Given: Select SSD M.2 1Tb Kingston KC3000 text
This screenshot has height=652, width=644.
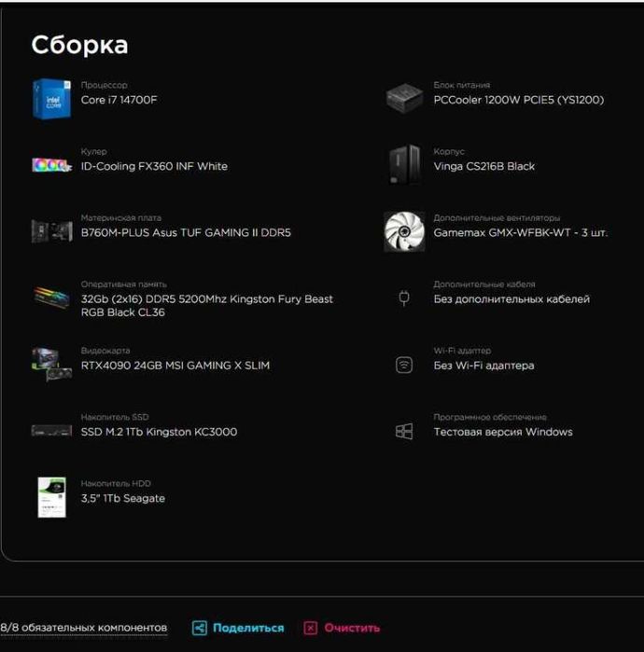Looking at the screenshot, I should click(x=159, y=432).
